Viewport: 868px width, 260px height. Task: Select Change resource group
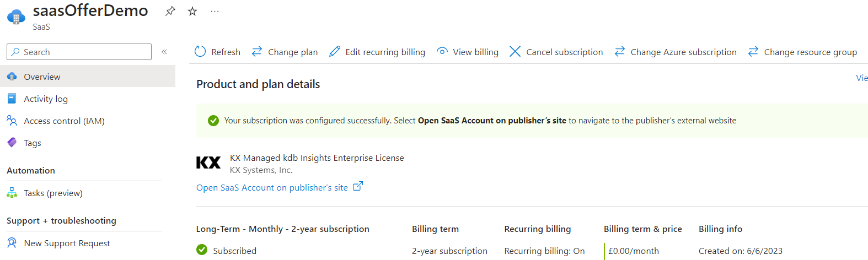coord(802,52)
